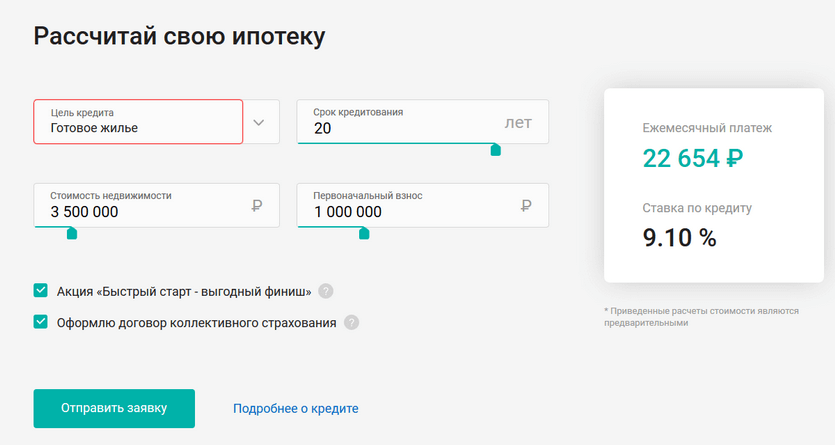Viewport: 835px width, 445px height.
Task: Click help icon next to «Быстрый старт» promotion
Action: point(325,291)
